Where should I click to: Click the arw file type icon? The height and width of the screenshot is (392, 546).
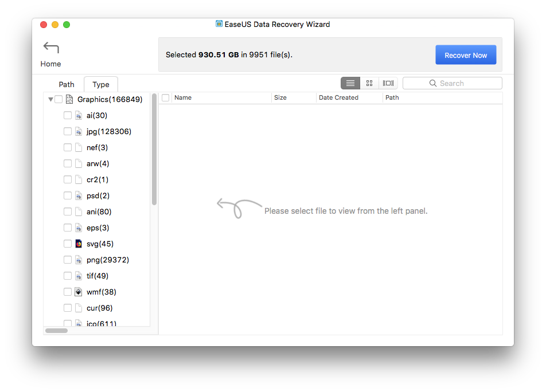79,163
